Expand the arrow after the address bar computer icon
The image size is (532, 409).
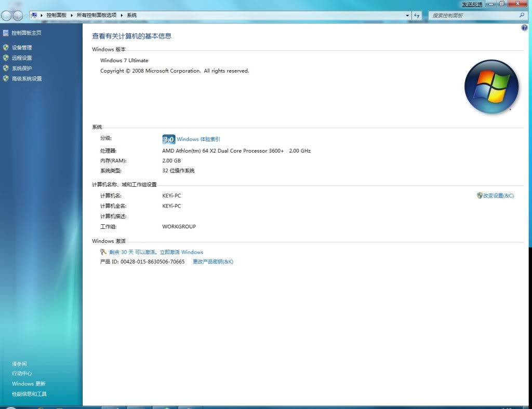tap(42, 15)
